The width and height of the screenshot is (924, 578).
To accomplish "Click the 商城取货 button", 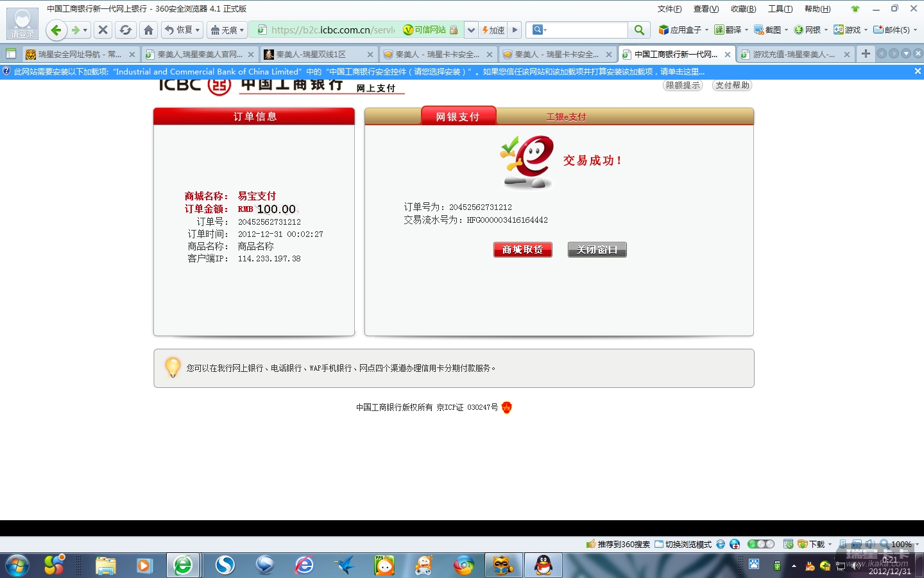I will 523,250.
